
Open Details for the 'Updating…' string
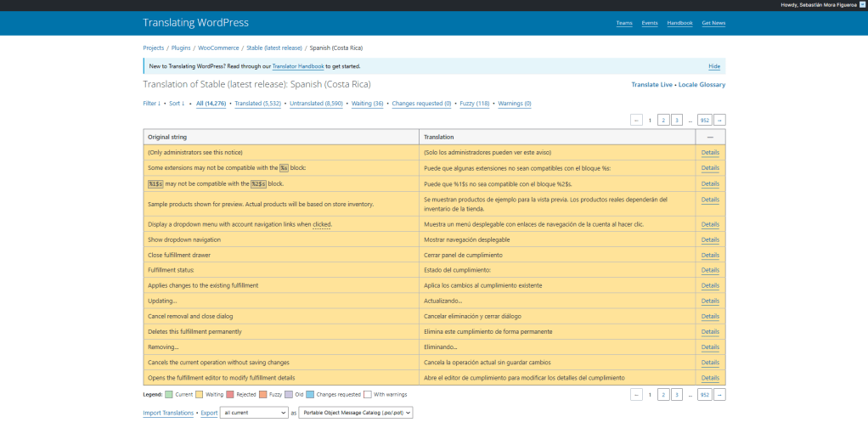click(x=710, y=301)
